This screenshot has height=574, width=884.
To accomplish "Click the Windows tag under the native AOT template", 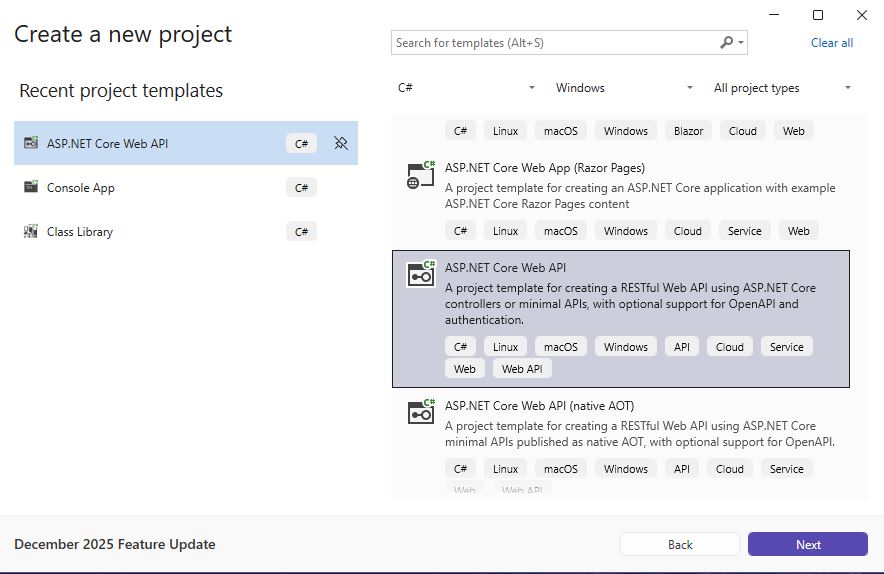I will click(x=626, y=469).
